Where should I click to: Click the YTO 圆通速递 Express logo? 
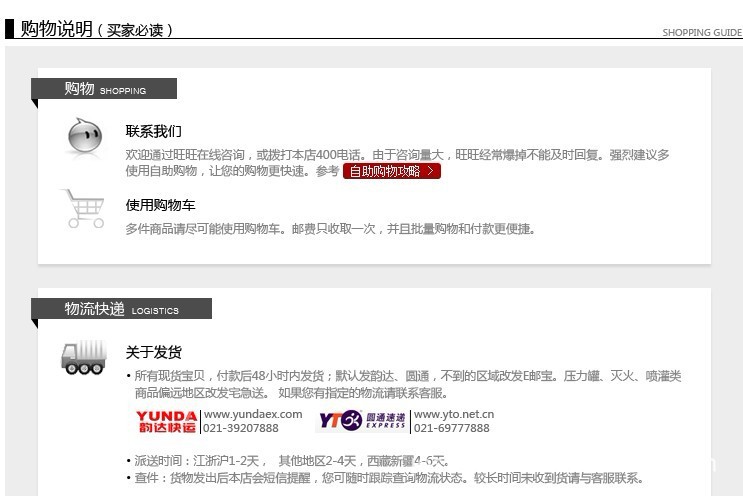tap(362, 421)
